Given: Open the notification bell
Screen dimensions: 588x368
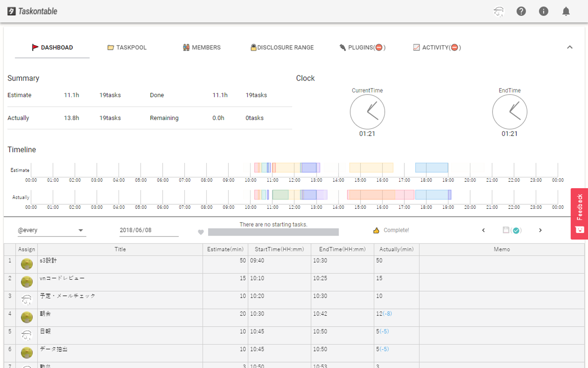Looking at the screenshot, I should 566,11.
